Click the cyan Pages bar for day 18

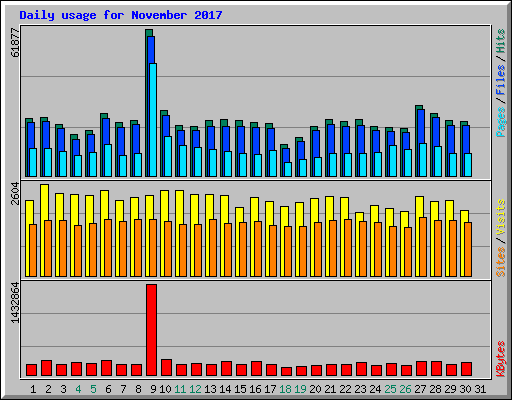coord(288,169)
